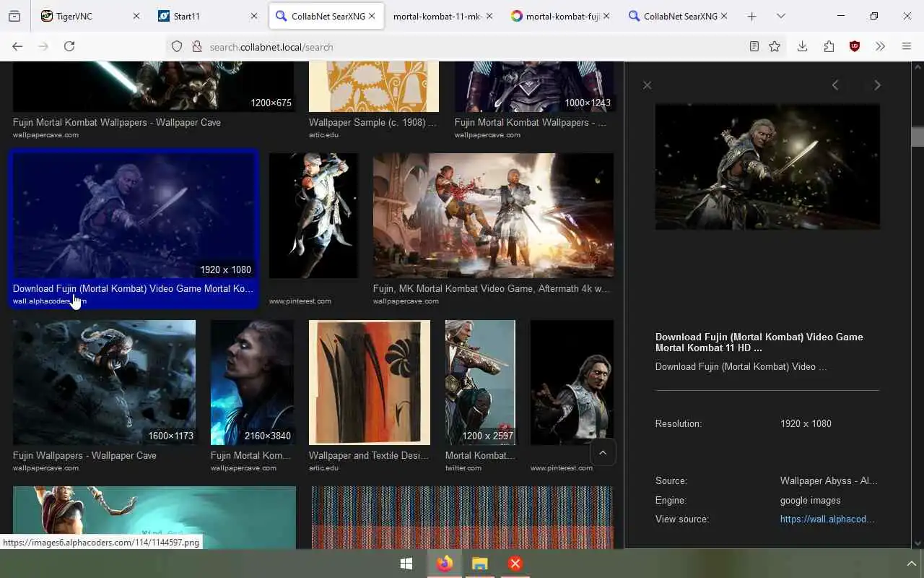Open the https://wall.alphacod... view source link
This screenshot has height=578, width=924.
pyautogui.click(x=827, y=519)
